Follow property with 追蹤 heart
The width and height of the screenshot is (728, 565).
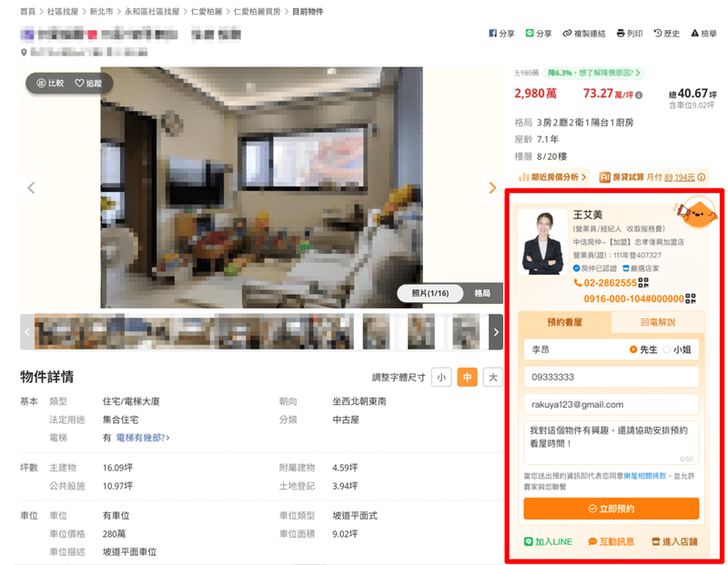point(88,83)
